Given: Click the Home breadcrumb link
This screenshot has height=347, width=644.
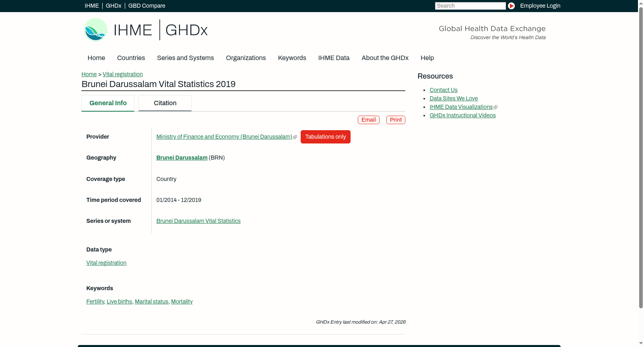Looking at the screenshot, I should pos(89,74).
